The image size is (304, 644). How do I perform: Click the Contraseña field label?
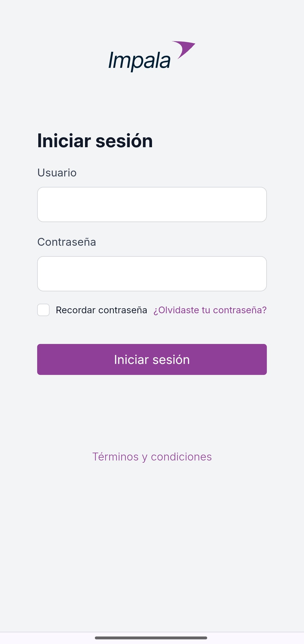[67, 242]
